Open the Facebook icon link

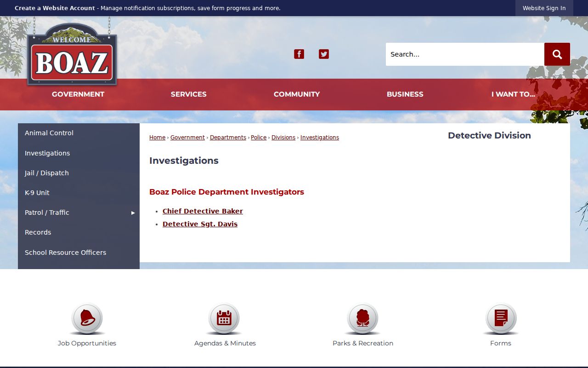[x=299, y=54]
